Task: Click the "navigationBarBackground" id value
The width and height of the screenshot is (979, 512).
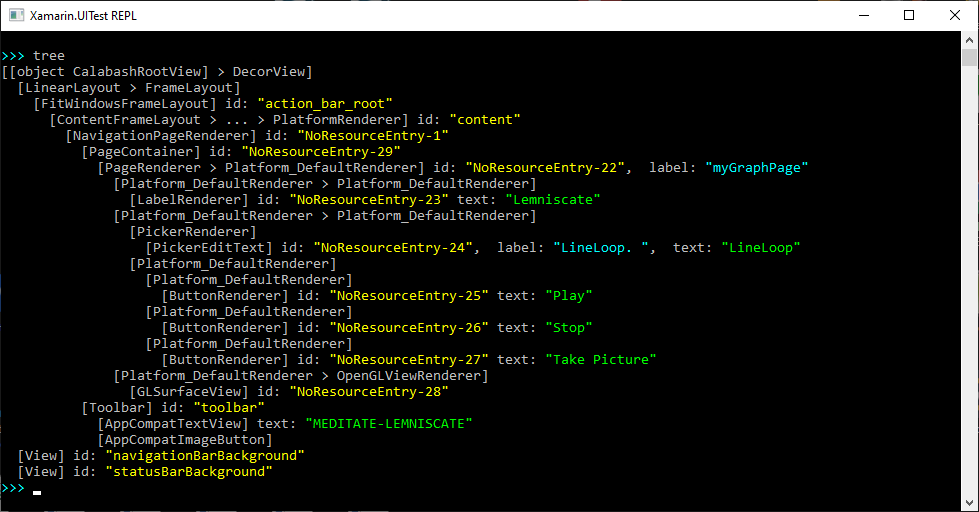Action: pos(205,456)
